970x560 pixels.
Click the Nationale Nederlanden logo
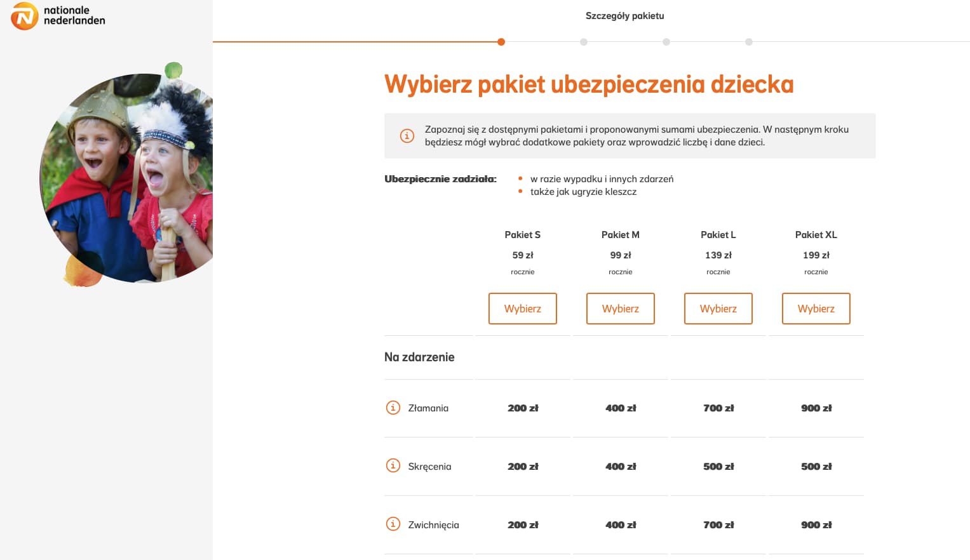[x=58, y=16]
